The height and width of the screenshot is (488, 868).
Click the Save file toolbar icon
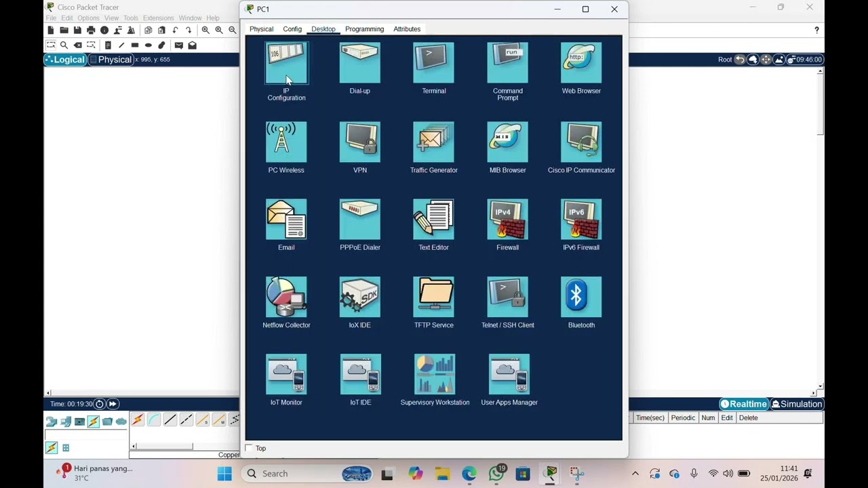(77, 30)
